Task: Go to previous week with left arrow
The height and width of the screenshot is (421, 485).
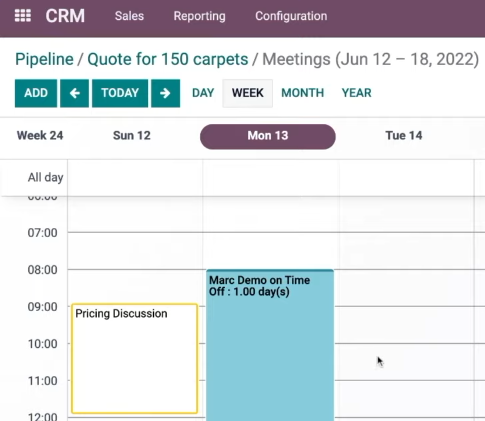Action: click(74, 93)
